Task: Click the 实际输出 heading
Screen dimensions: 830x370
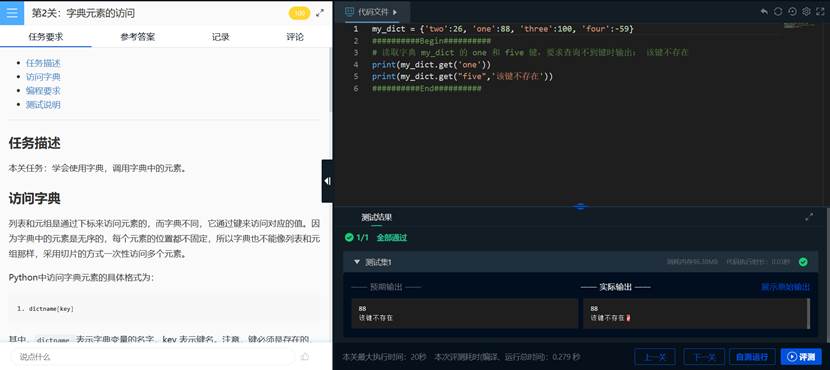Action: coord(616,287)
